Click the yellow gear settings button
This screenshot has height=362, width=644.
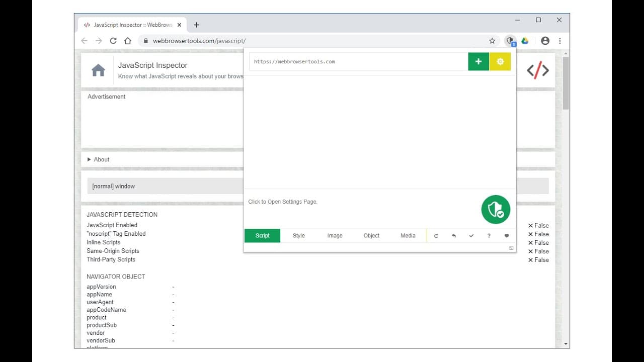click(x=500, y=61)
